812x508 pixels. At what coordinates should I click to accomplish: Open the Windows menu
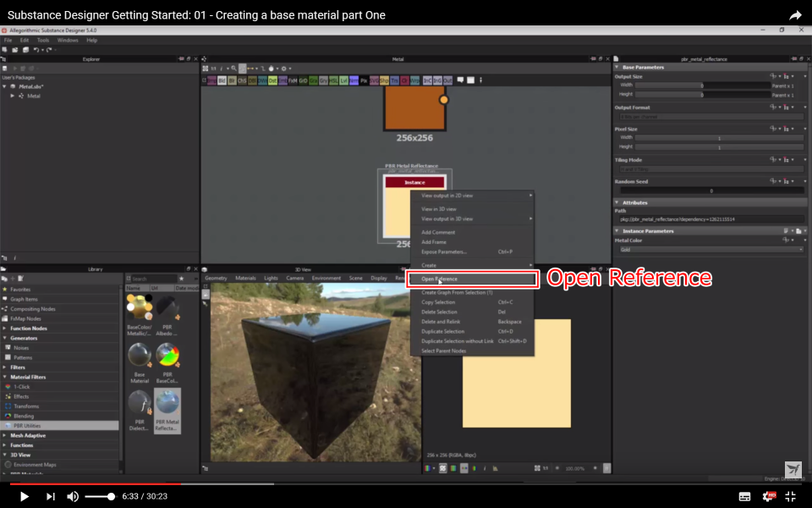click(68, 40)
